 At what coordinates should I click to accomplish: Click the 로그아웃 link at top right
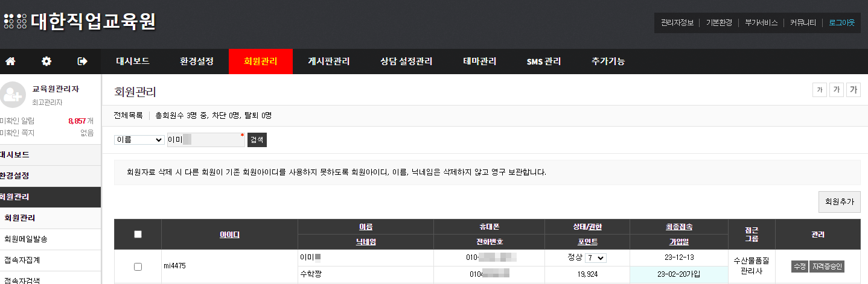point(841,22)
